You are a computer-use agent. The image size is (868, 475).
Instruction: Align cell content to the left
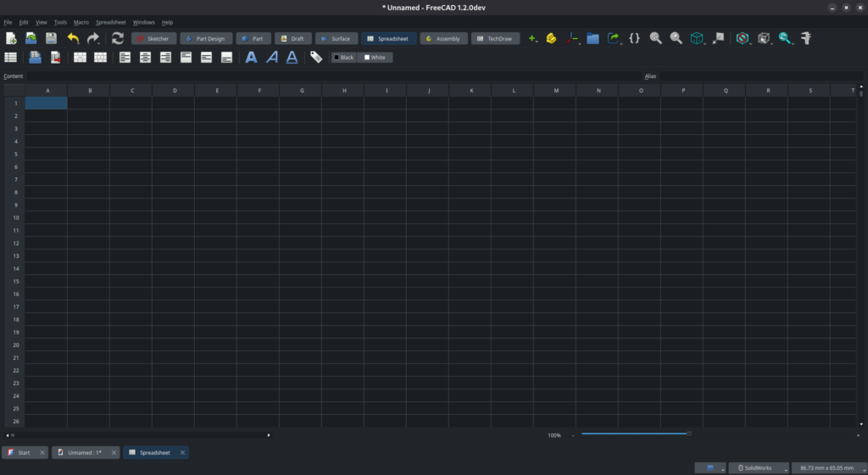pos(125,58)
